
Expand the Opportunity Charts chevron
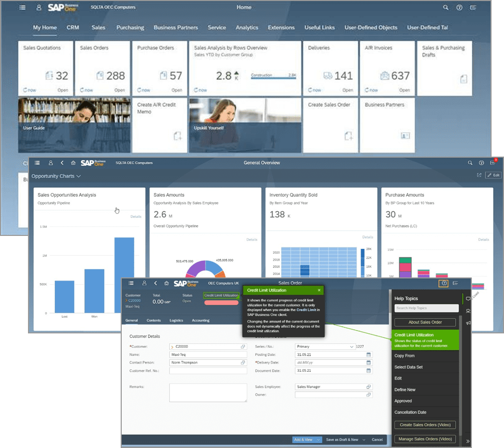coord(78,176)
